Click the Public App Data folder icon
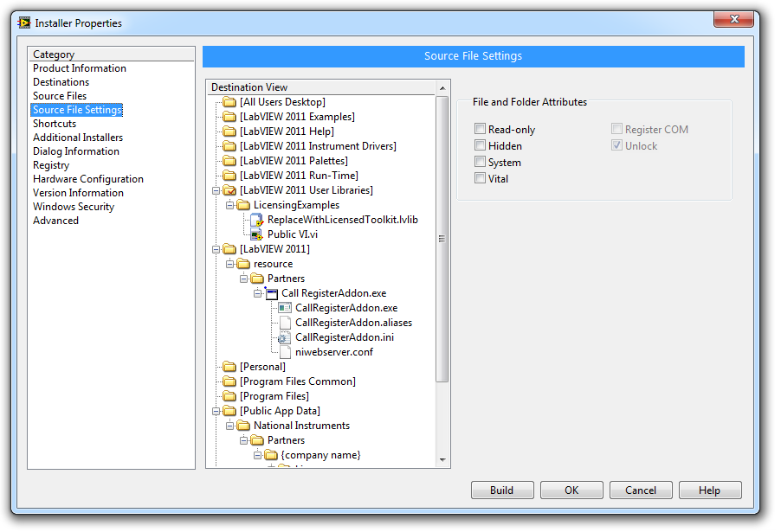The image size is (781, 532). (x=229, y=411)
